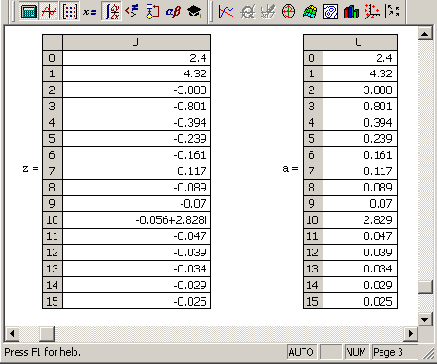Insert a Vector Field plot
This screenshot has height=364, width=437.
click(x=392, y=11)
